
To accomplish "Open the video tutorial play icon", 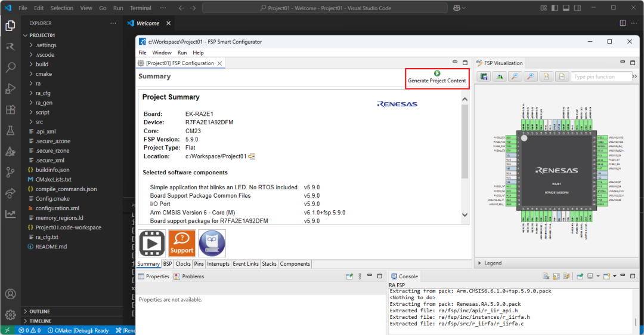I will click(152, 244).
